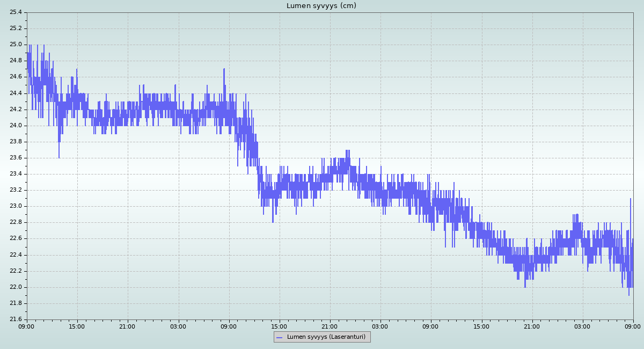Click the 22.8 y-axis tick label
This screenshot has height=349, width=644.
coord(16,222)
